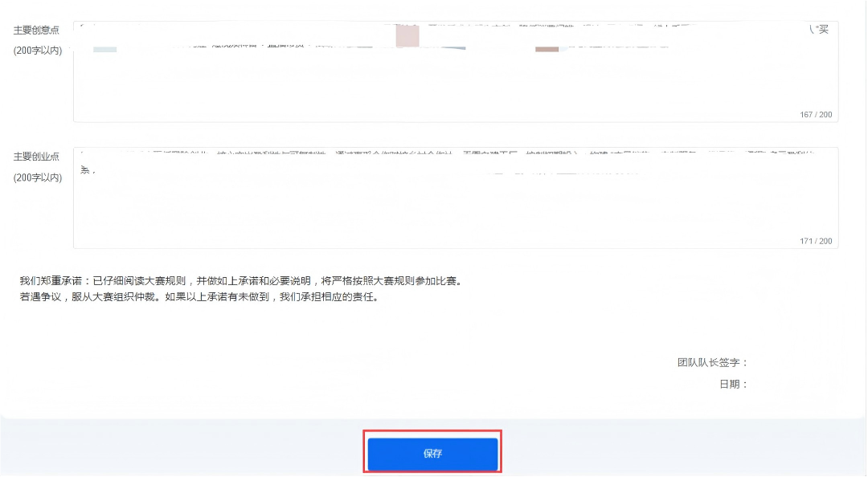Click the (200字以内) hint under 主要创意点

coord(37,51)
